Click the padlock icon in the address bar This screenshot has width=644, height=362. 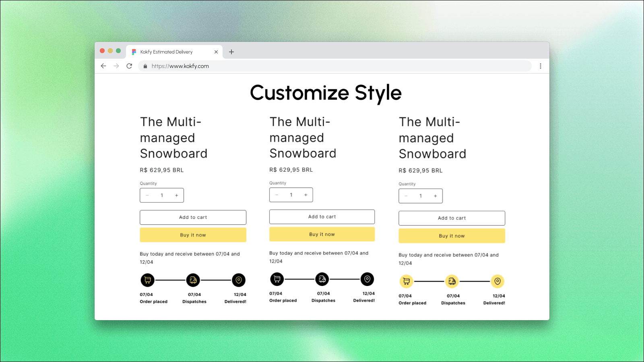[x=145, y=66]
